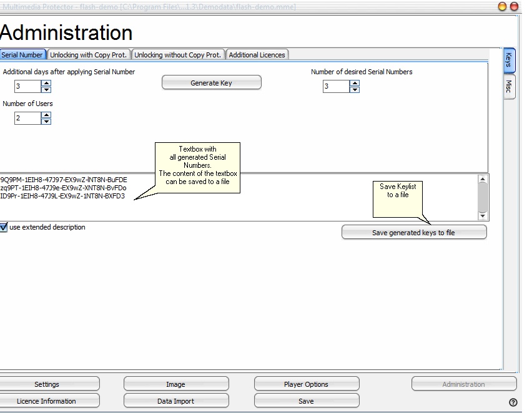532x413 pixels.
Task: Open the Misc vertical side tab
Action: [509, 86]
